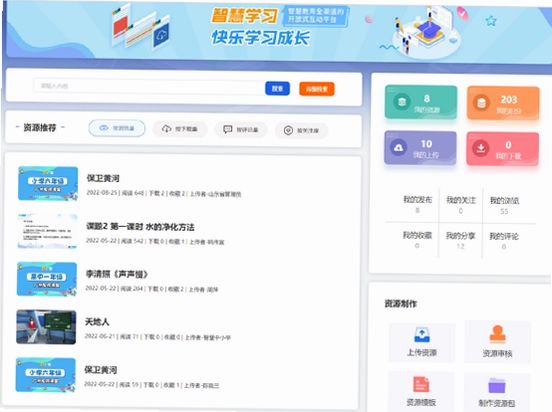Click the 制作资源包 purple folder icon
The height and width of the screenshot is (412, 552).
497,385
